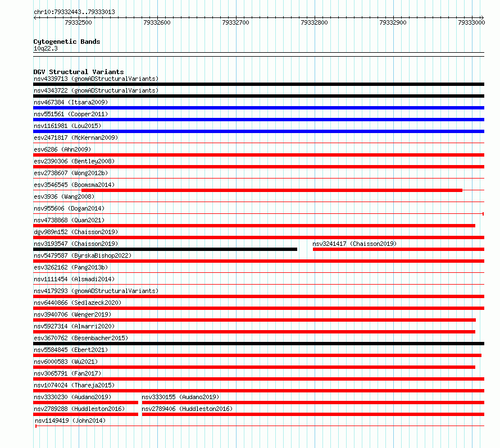Click the red bar under nsv3241417
This screenshot has width=500, height=448.
click(399, 249)
